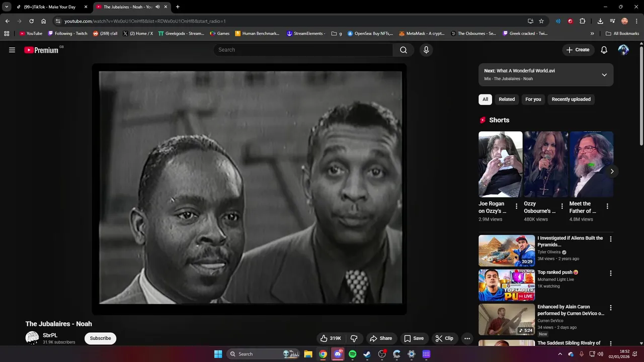This screenshot has height=362, width=644.
Task: Select the For you filter chip
Action: click(x=533, y=100)
